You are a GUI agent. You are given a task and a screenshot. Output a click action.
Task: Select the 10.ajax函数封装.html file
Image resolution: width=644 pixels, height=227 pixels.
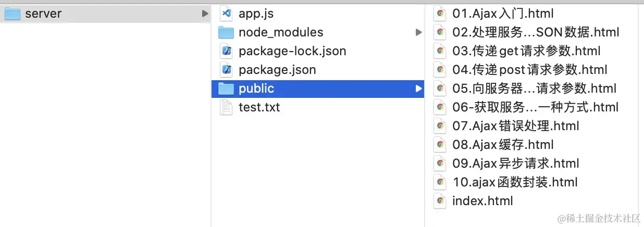515,182
